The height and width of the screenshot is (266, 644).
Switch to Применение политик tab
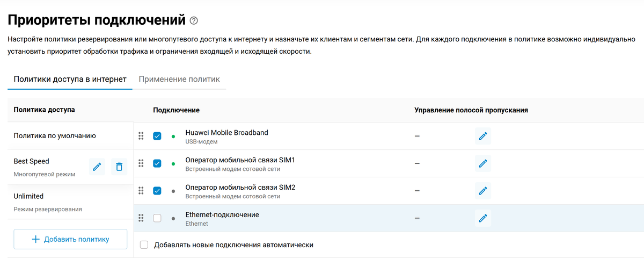tap(179, 80)
